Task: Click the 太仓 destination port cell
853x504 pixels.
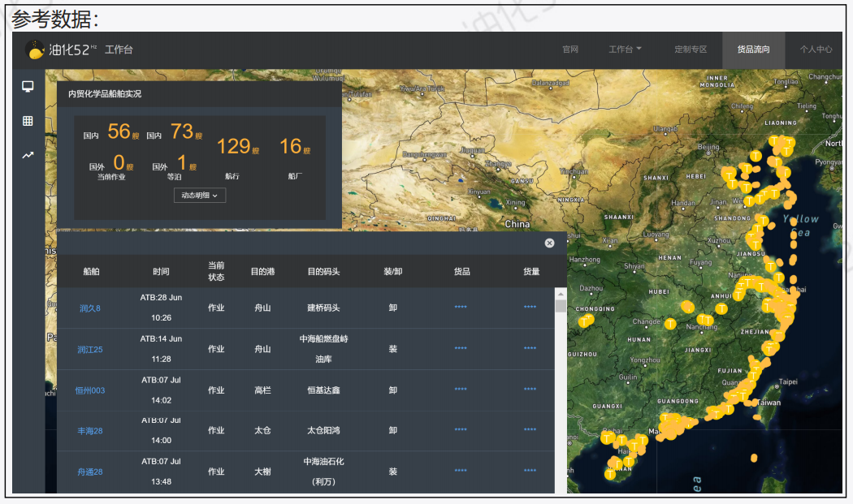Action: 262,430
